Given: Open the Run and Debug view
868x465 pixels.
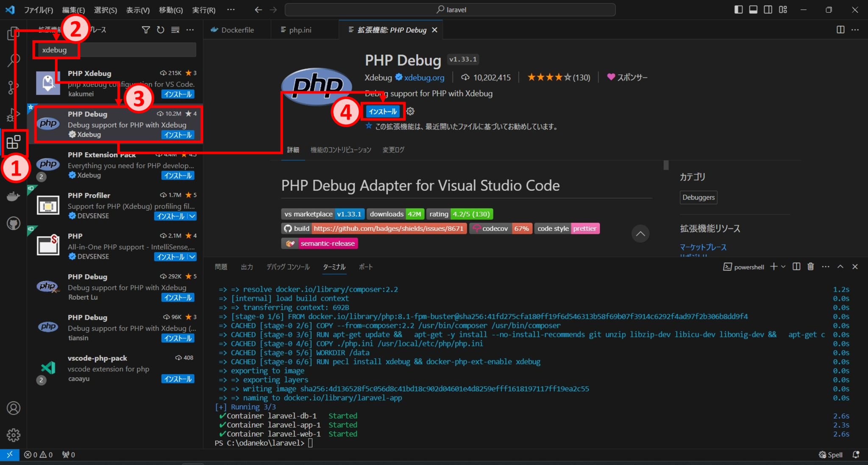Looking at the screenshot, I should (x=14, y=114).
